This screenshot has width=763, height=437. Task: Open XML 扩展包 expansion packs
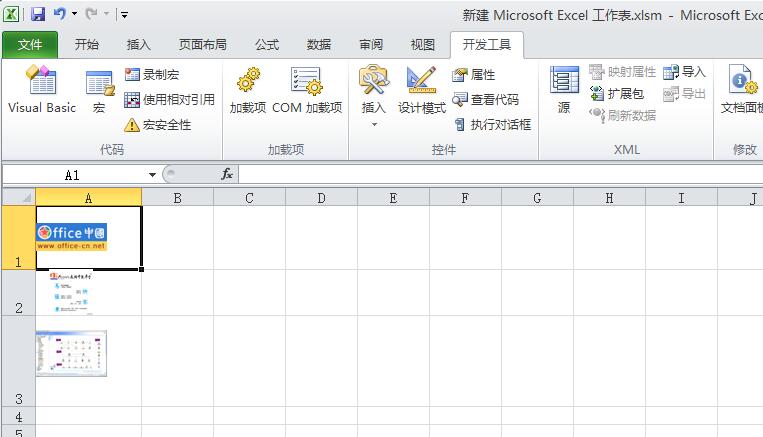click(617, 93)
